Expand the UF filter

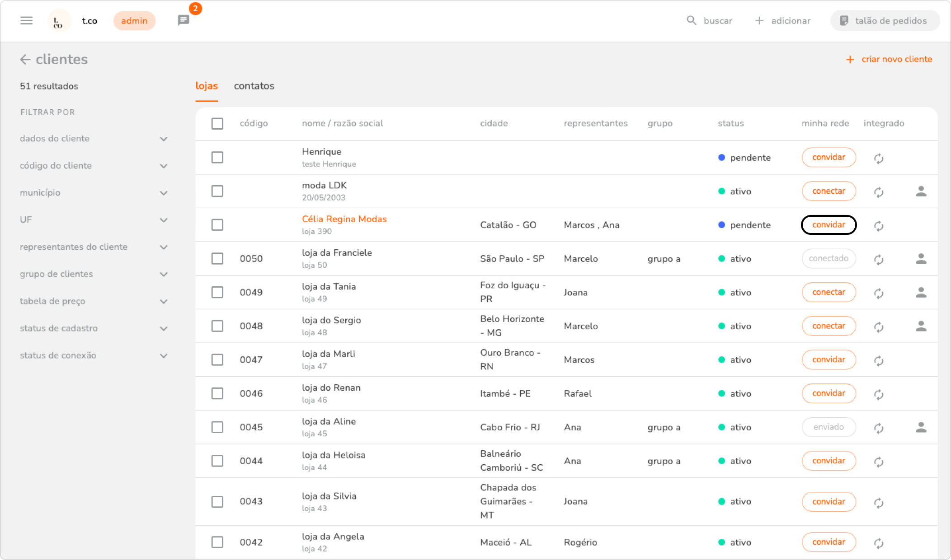coord(164,220)
